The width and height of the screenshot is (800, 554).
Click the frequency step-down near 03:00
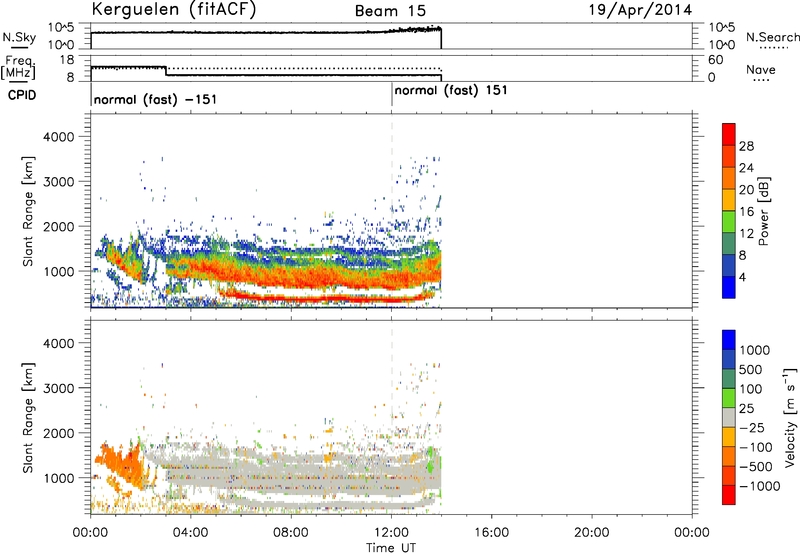(166, 71)
